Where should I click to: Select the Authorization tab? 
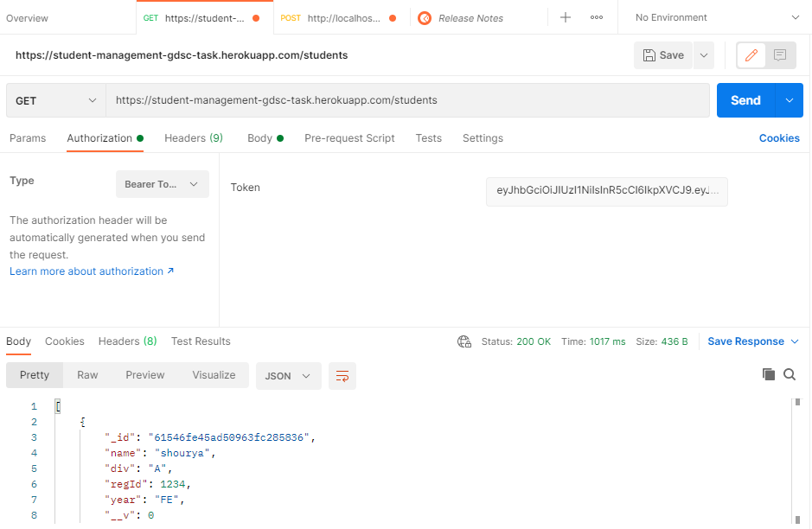pyautogui.click(x=105, y=138)
